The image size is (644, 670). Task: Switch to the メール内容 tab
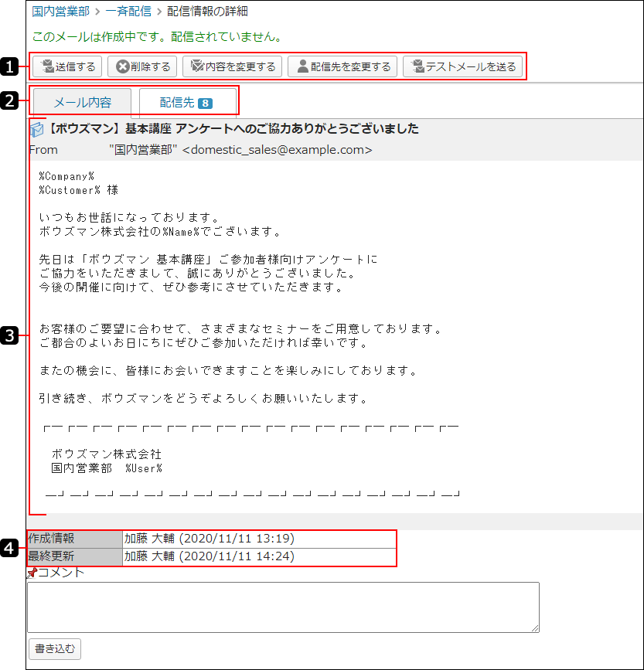82,102
